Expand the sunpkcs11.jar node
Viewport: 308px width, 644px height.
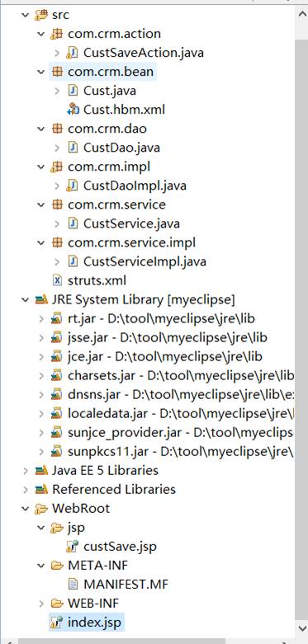click(x=41, y=451)
